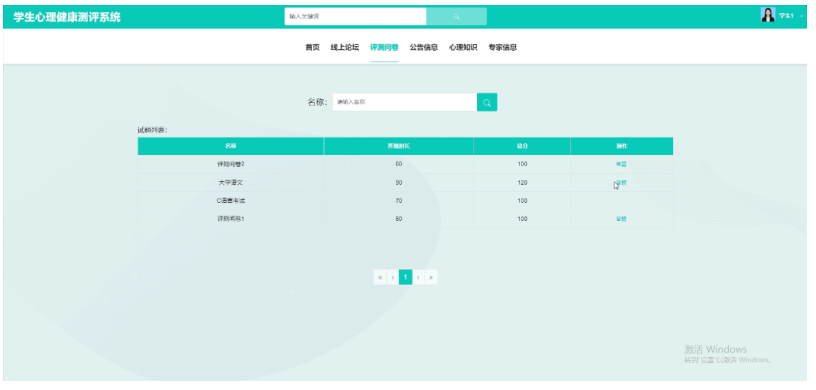Go to first page double-left arrow
The height and width of the screenshot is (390, 816).
[380, 278]
